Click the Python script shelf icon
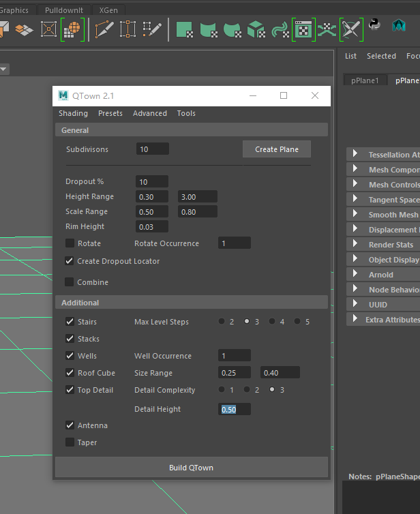The image size is (420, 514). [374, 25]
